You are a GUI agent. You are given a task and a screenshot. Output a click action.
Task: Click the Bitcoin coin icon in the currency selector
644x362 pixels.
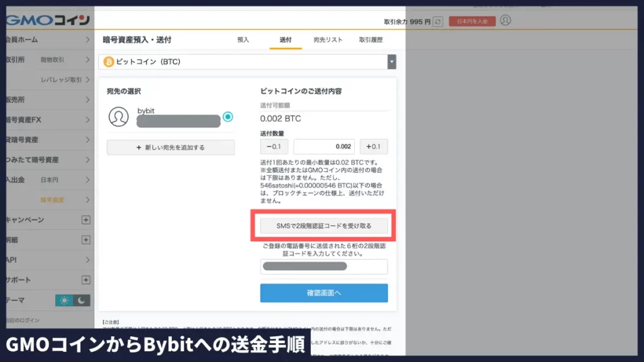pos(108,62)
